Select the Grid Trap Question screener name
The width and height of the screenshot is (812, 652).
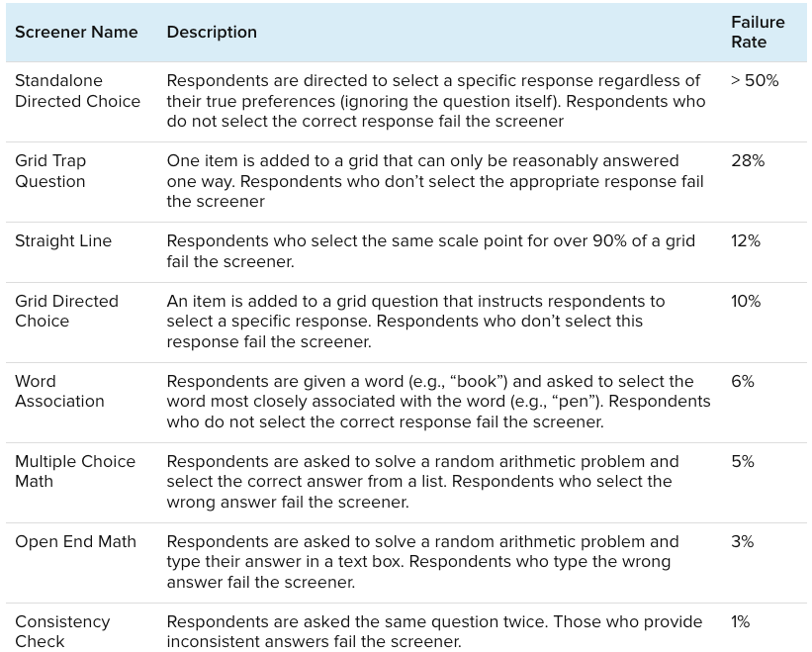coord(50,171)
